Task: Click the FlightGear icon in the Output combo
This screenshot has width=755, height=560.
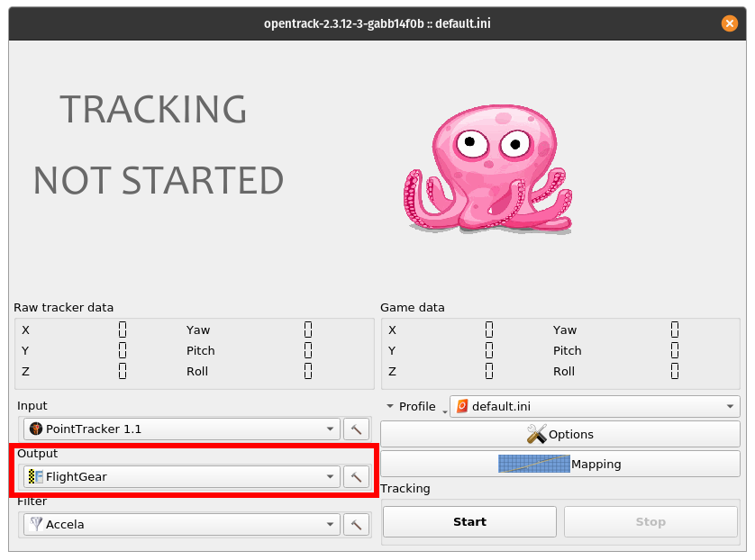Action: point(36,477)
